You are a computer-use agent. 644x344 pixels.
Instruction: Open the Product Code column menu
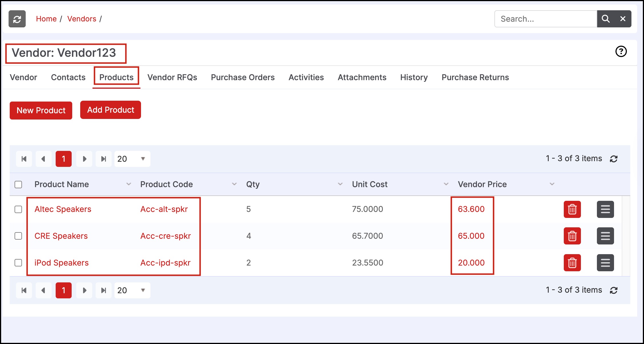tap(234, 184)
